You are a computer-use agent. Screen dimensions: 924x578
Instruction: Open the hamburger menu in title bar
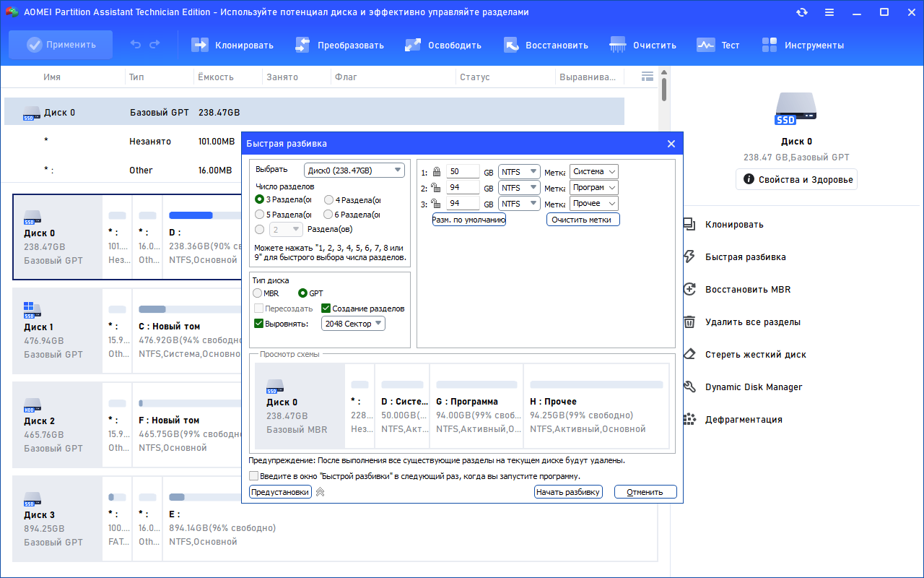(829, 12)
